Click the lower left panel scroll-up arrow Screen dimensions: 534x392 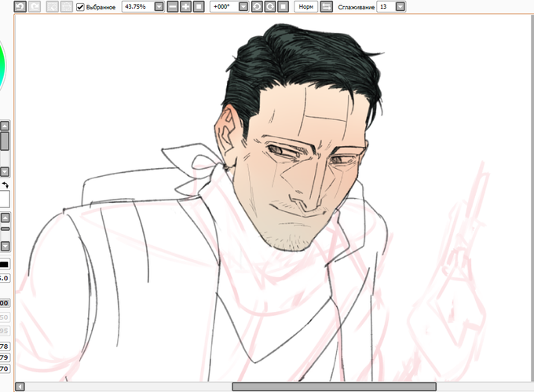pos(5,218)
